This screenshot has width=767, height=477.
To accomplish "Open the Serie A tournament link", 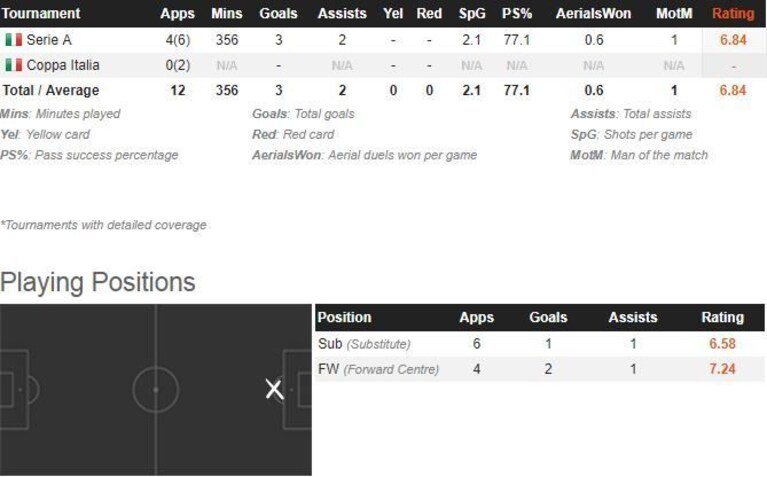I will point(49,40).
